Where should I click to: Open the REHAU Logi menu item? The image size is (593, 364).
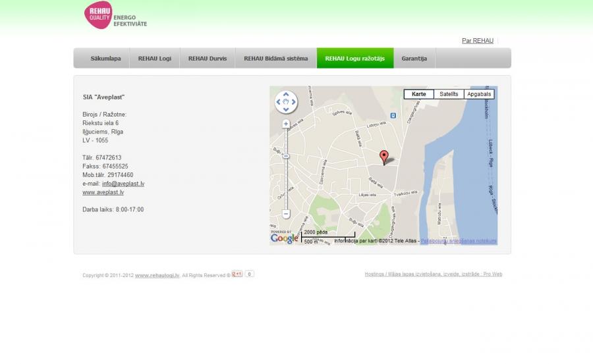155,58
